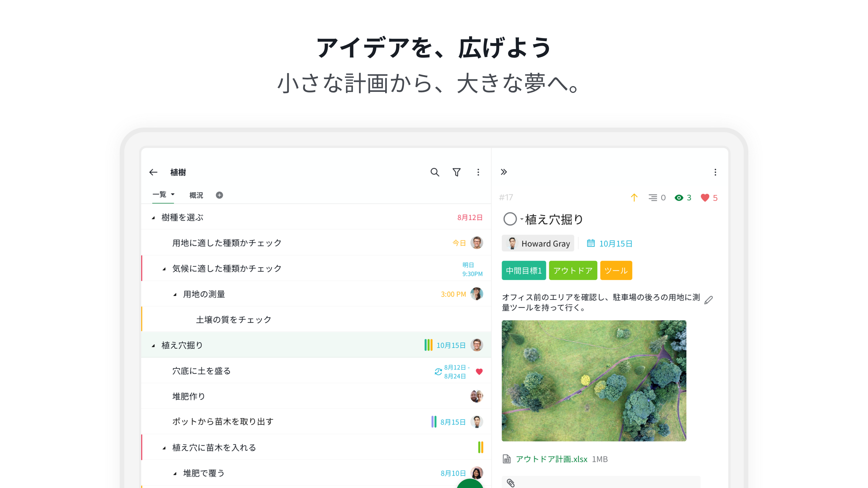Viewport: 868px width, 488px height.
Task: Select the 中間目標1 green tag
Action: click(524, 270)
